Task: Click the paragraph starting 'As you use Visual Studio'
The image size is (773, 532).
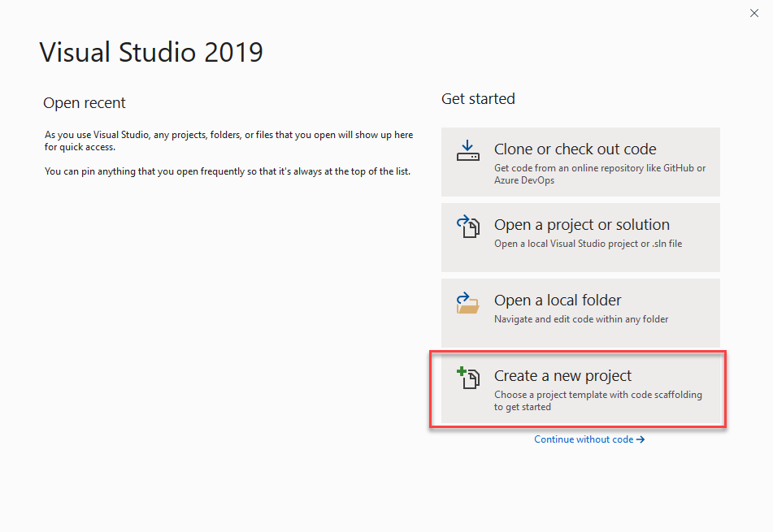Action: pyautogui.click(x=228, y=141)
